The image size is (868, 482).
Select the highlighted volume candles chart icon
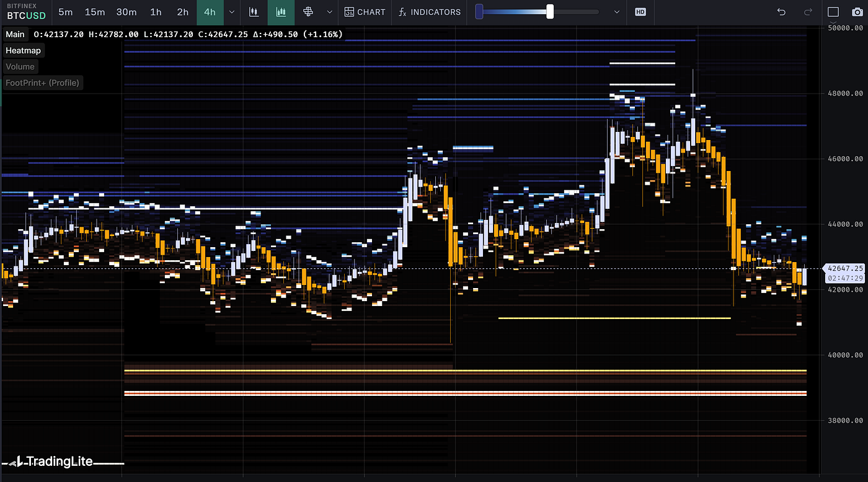pyautogui.click(x=281, y=12)
